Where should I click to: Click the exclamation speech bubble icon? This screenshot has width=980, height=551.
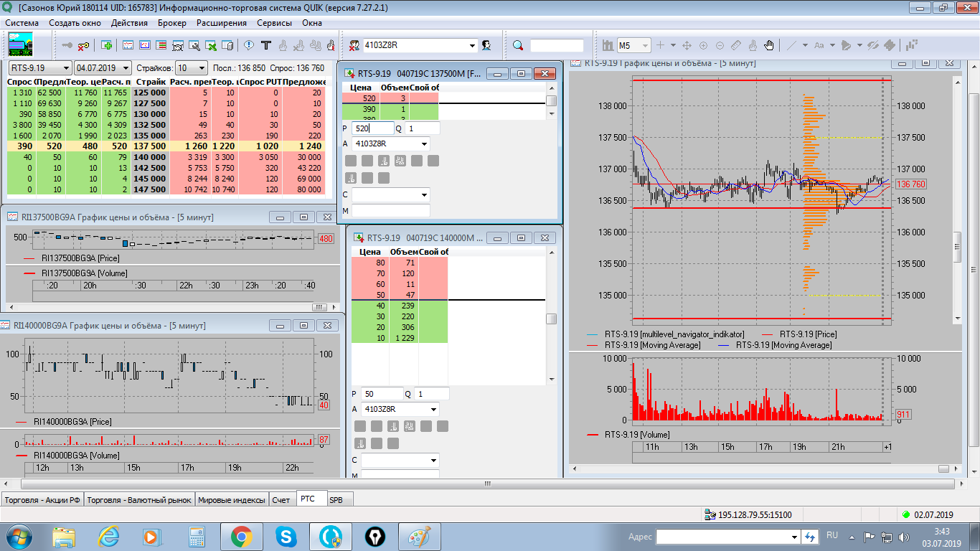click(x=249, y=45)
